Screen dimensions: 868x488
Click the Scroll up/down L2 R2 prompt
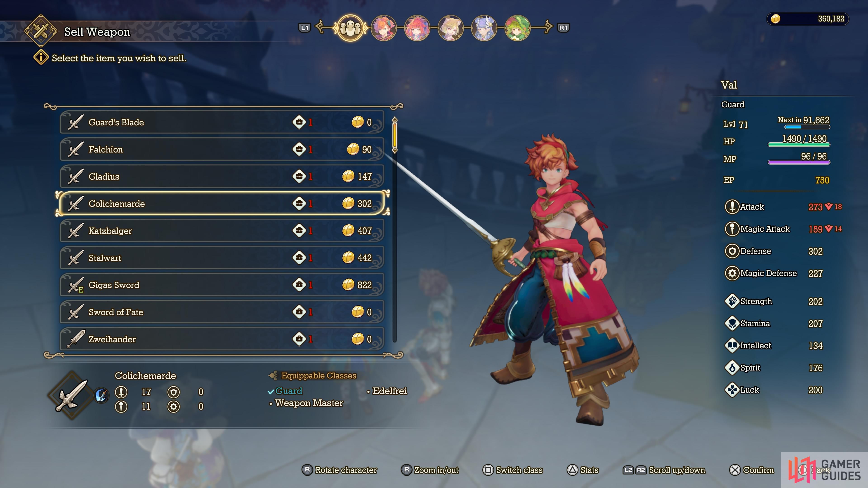(x=664, y=470)
